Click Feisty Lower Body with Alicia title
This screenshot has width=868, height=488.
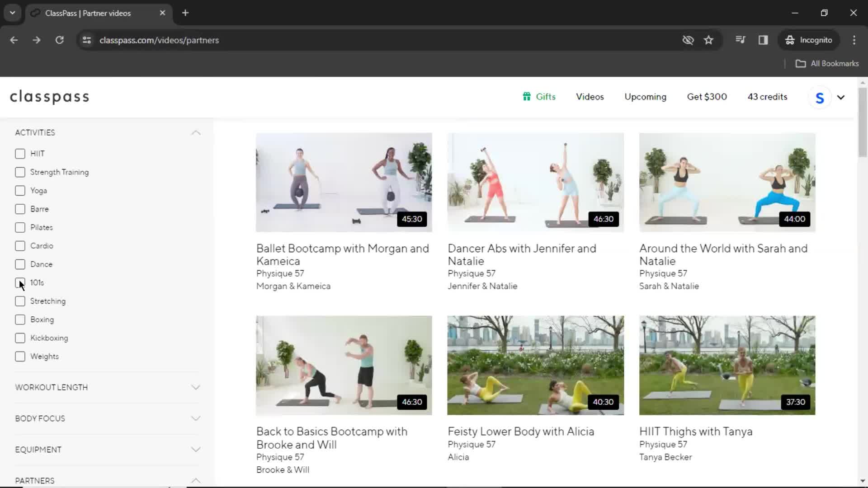click(521, 432)
